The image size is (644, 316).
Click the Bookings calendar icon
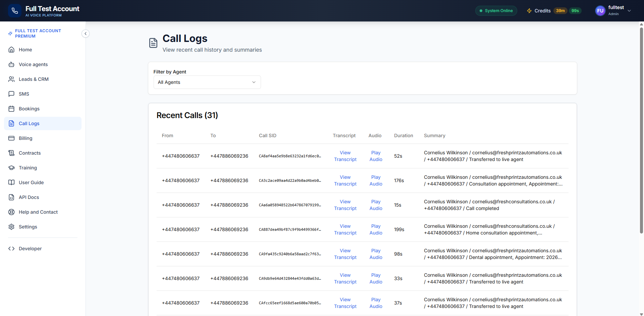11,109
